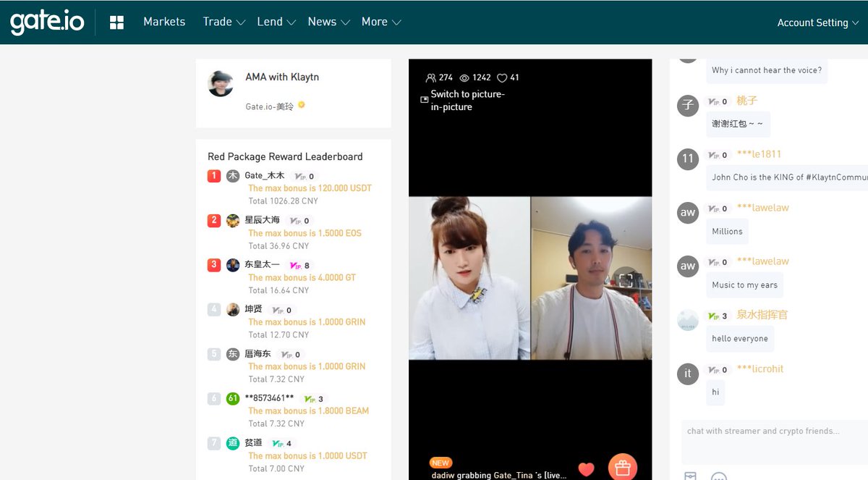This screenshot has width=868, height=480.
Task: Click the AMA with Klaytn title
Action: tap(282, 77)
